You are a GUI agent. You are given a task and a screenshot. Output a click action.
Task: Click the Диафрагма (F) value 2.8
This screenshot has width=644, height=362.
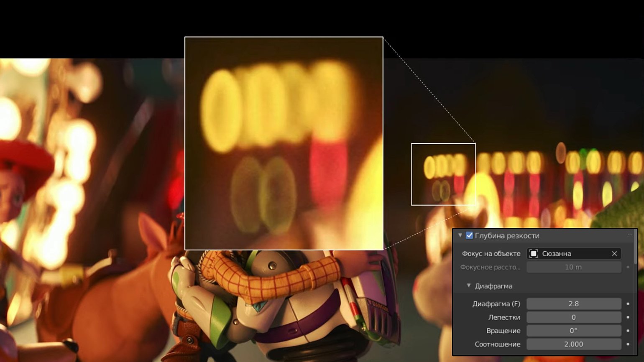574,303
